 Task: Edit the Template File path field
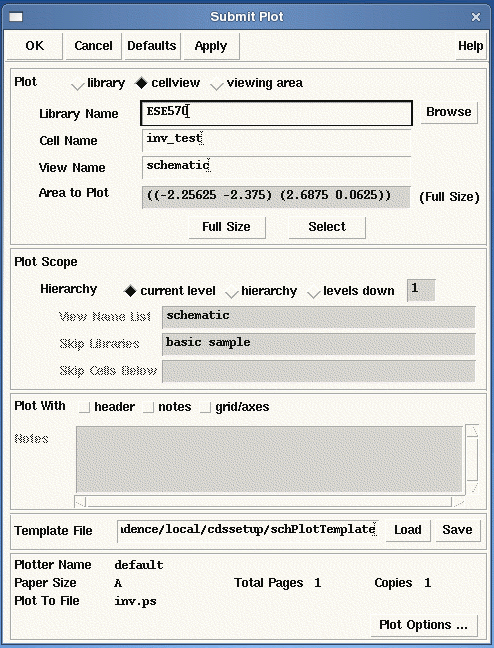click(248, 531)
